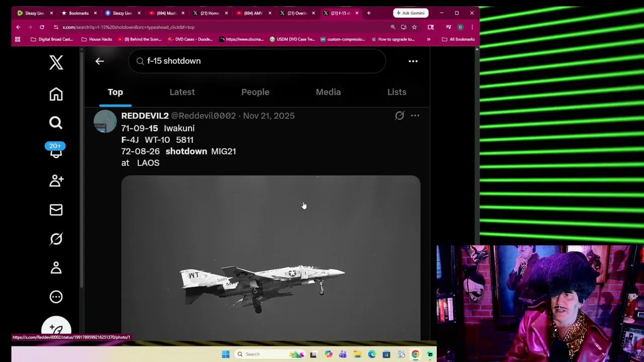This screenshot has width=644, height=362.
Task: Open Grok icon in sidebar
Action: click(x=56, y=239)
